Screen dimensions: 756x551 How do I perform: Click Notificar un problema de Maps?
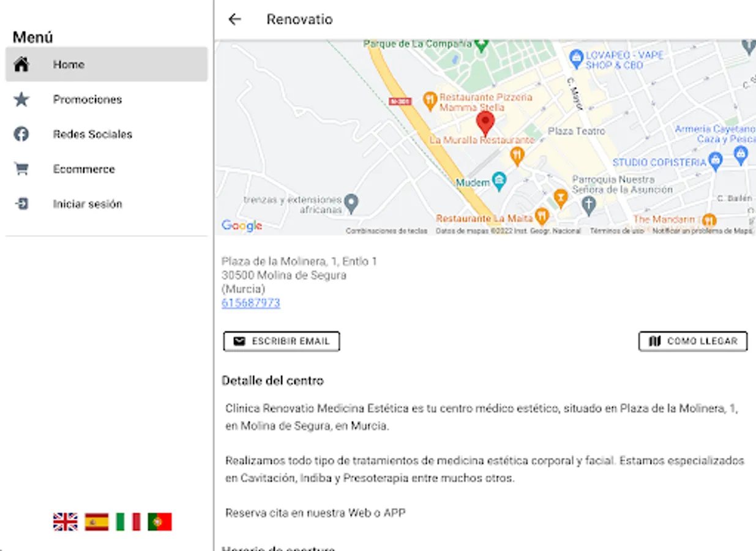click(x=702, y=231)
